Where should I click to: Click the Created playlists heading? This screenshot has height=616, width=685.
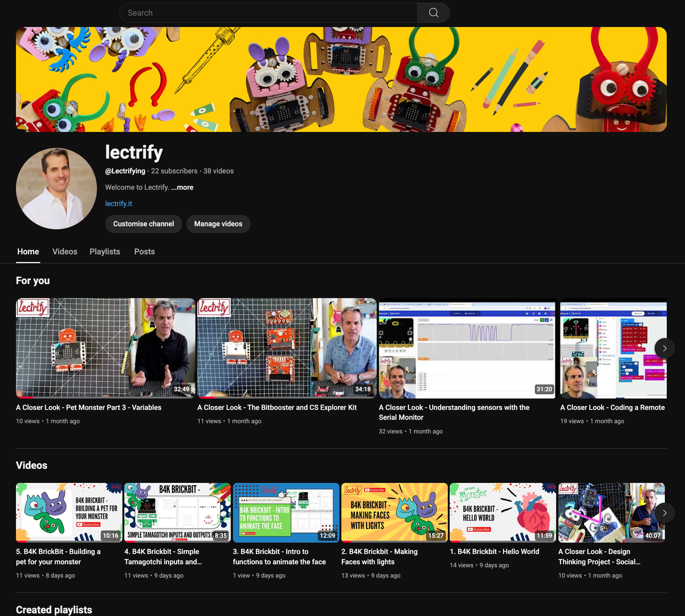pos(54,610)
